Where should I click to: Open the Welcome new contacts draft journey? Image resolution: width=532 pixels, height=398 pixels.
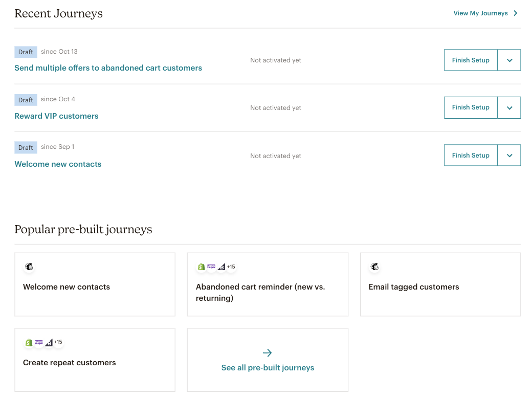pyautogui.click(x=58, y=164)
